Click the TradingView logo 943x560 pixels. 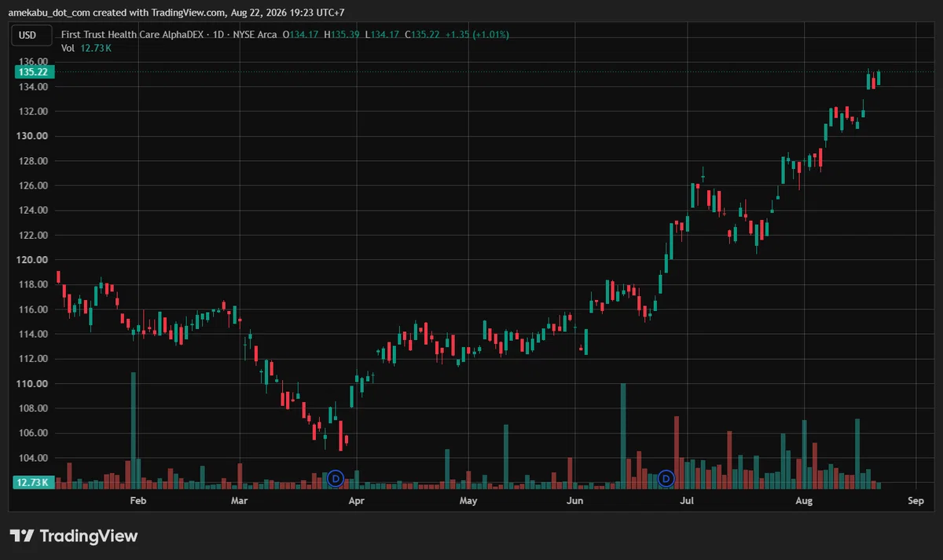[74, 536]
